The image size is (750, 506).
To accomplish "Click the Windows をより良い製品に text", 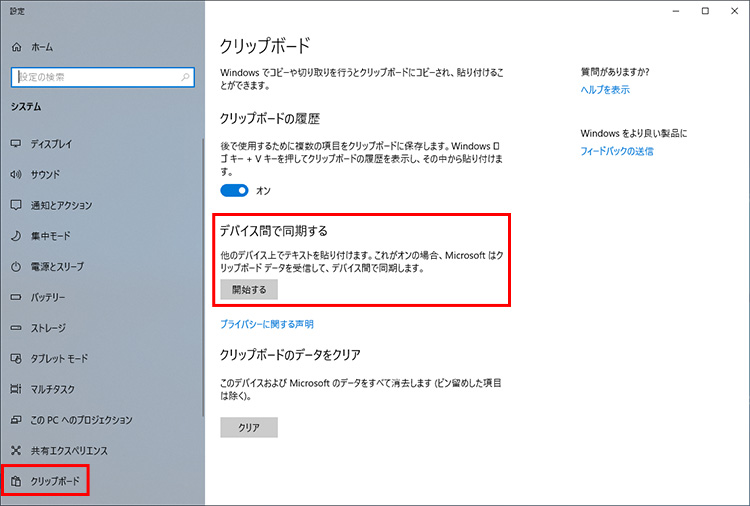I will 634,133.
